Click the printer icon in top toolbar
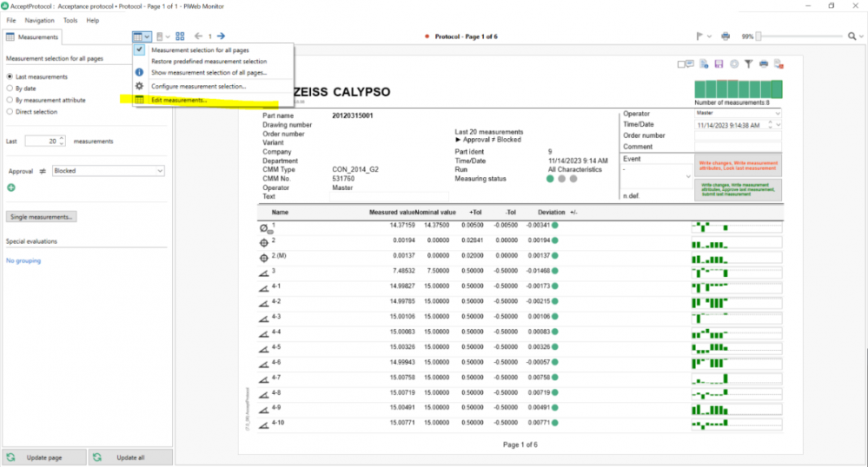868x467 pixels. pyautogui.click(x=726, y=36)
